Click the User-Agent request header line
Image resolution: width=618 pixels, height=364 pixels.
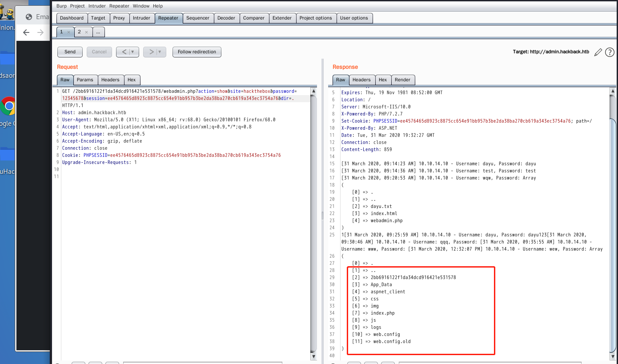pyautogui.click(x=169, y=120)
